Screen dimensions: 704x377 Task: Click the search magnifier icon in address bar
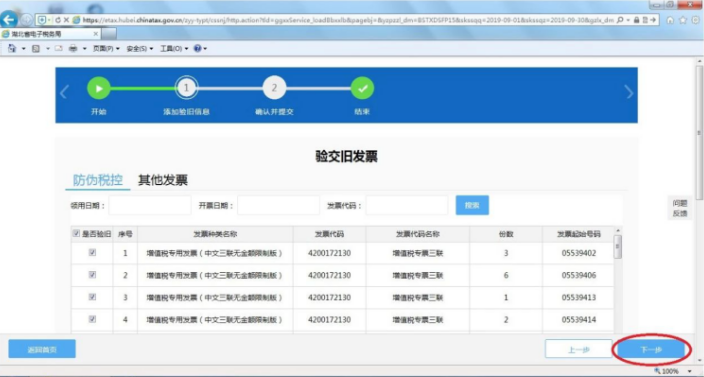click(620, 20)
